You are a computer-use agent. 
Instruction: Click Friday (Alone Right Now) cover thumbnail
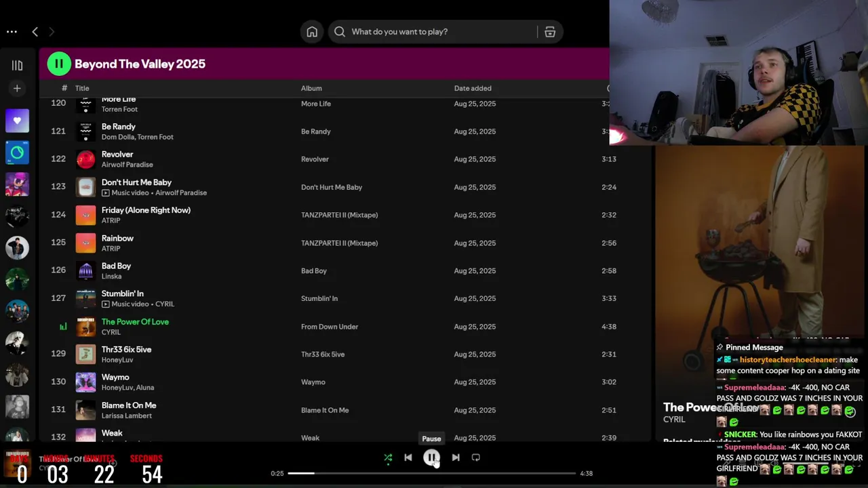(x=85, y=215)
